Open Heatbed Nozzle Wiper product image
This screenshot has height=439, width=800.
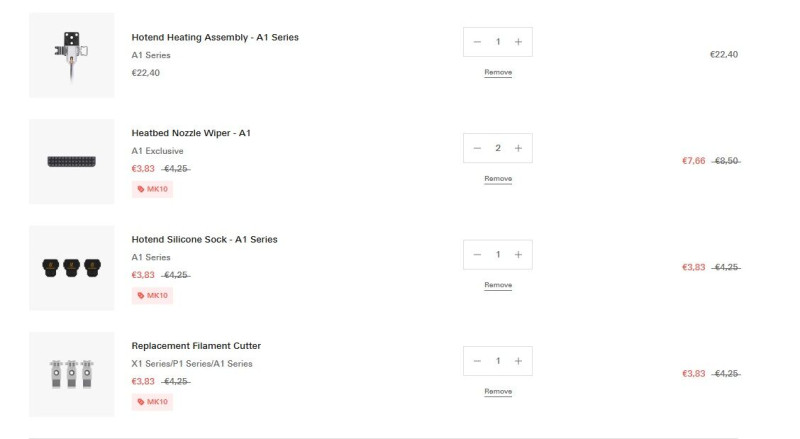71,161
